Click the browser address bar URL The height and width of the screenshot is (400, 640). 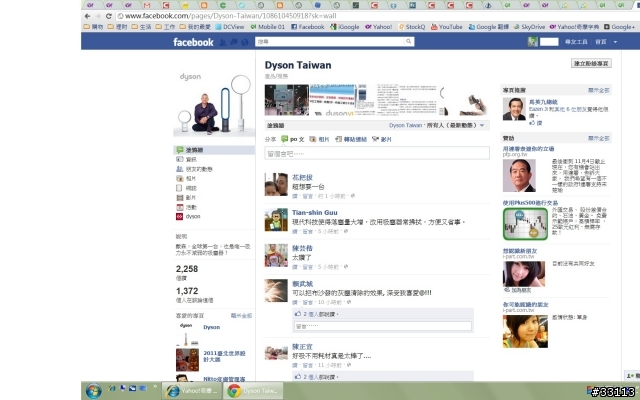(x=231, y=16)
